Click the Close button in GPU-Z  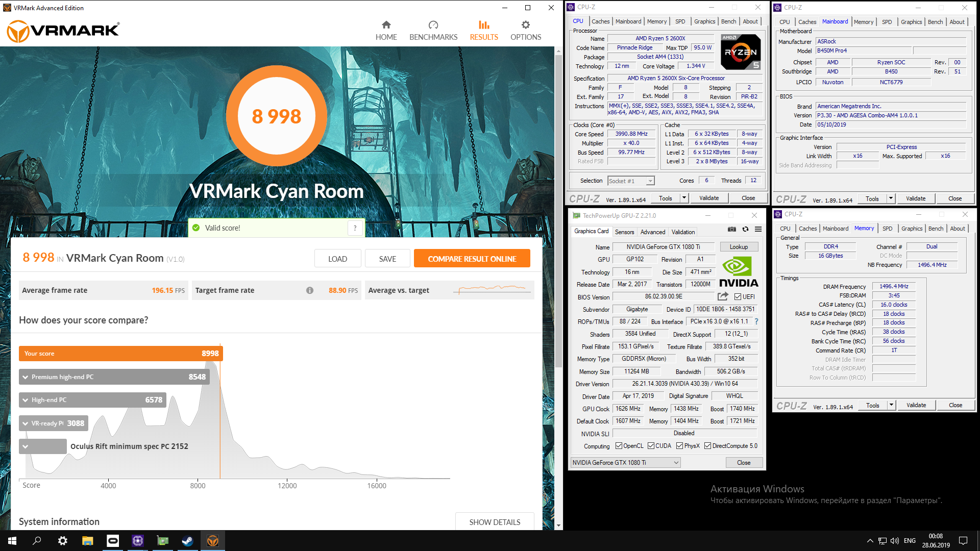click(x=744, y=463)
